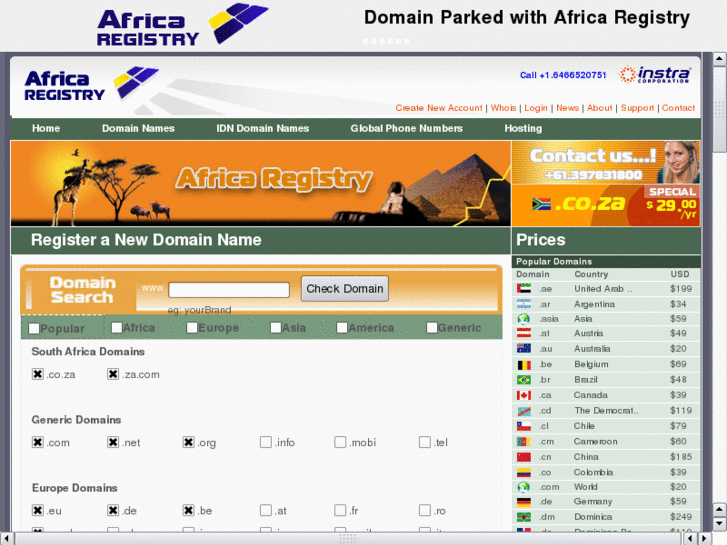Image resolution: width=727 pixels, height=545 pixels.
Task: Open the Support link
Action: 637,108
